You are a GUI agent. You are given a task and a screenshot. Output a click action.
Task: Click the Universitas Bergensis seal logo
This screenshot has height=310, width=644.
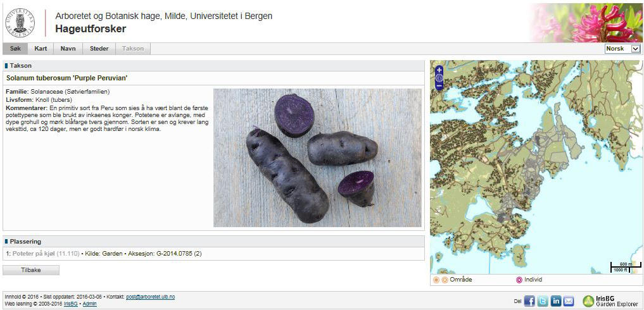click(x=20, y=23)
